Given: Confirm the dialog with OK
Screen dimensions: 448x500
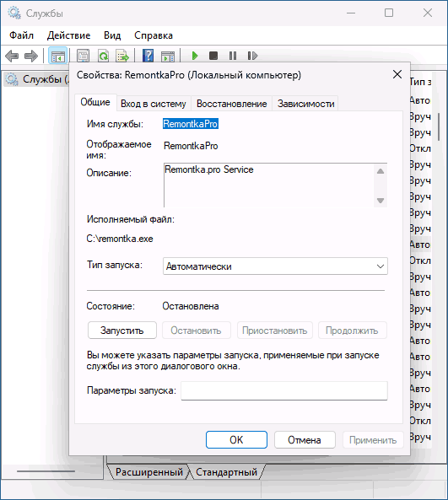Looking at the screenshot, I should pyautogui.click(x=236, y=440).
